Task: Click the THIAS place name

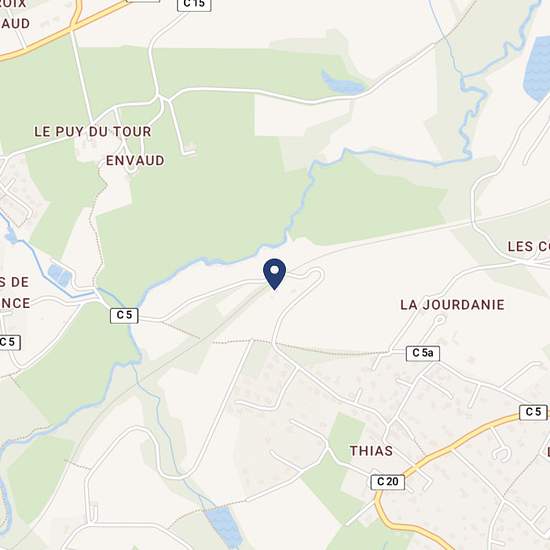Action: point(371,451)
